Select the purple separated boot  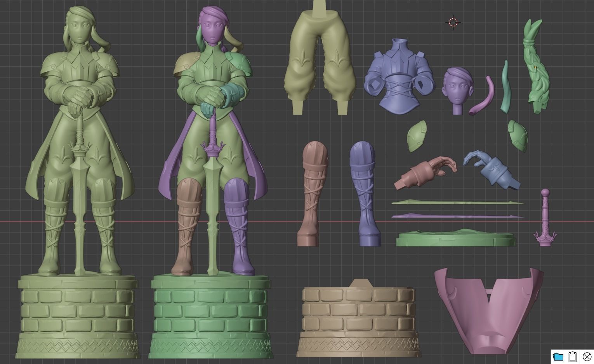click(366, 194)
